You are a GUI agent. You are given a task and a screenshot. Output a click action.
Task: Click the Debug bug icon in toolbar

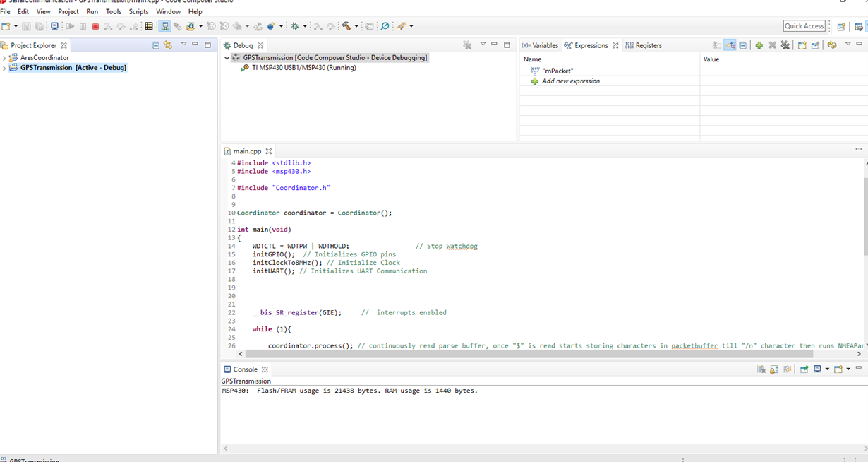click(294, 26)
